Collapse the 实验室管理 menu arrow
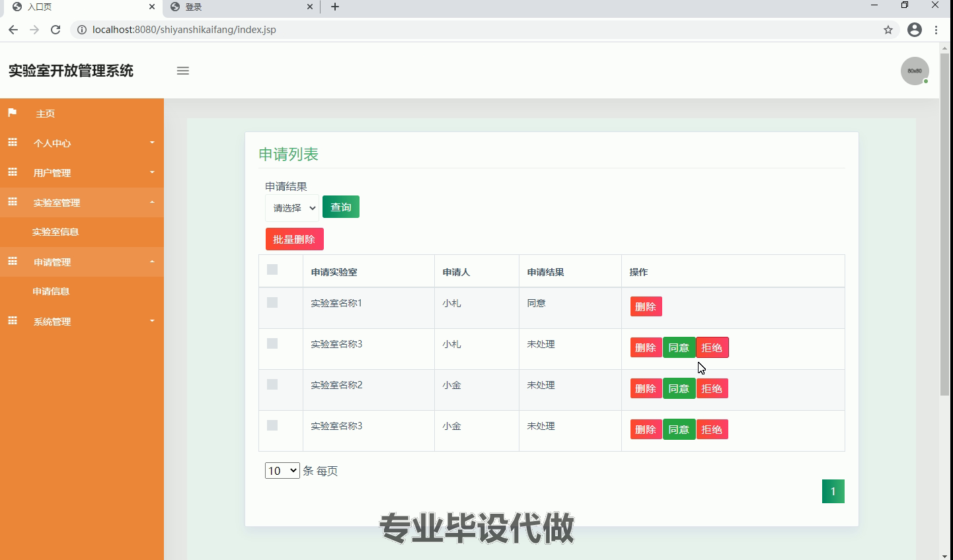 click(152, 202)
